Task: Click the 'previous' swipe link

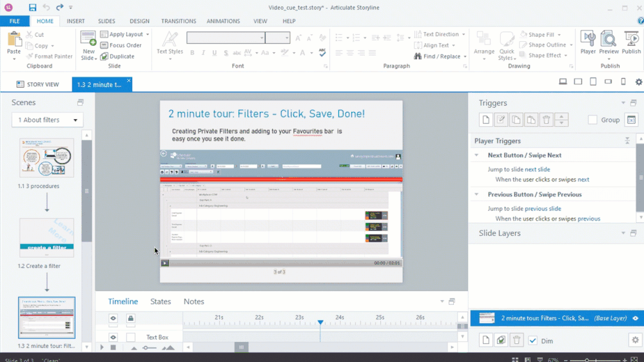Action: coord(589,219)
